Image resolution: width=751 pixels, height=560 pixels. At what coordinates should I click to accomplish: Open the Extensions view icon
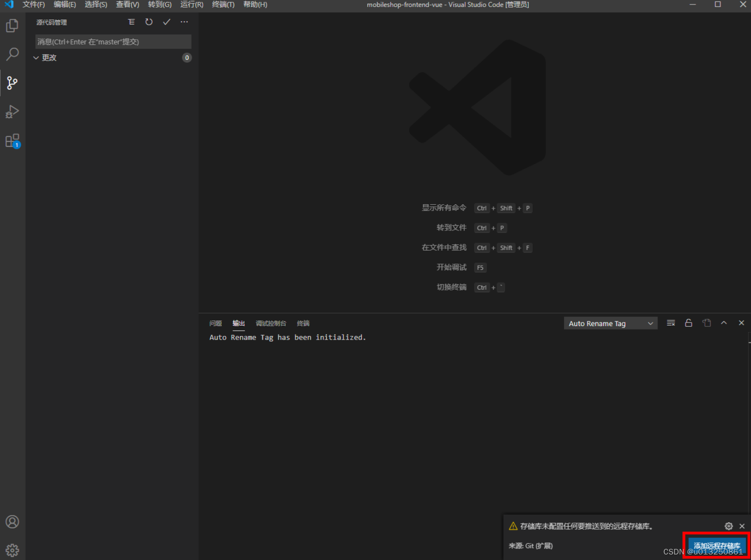click(x=12, y=141)
